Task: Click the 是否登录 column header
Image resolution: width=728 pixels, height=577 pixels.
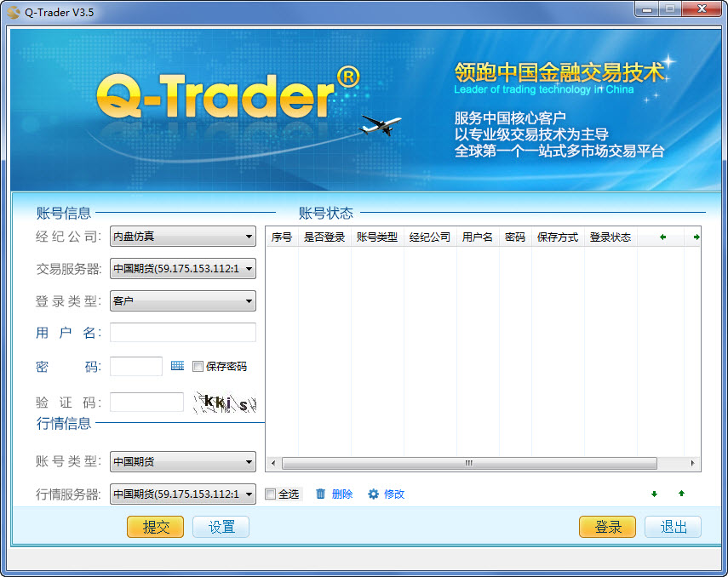Action: [x=324, y=237]
